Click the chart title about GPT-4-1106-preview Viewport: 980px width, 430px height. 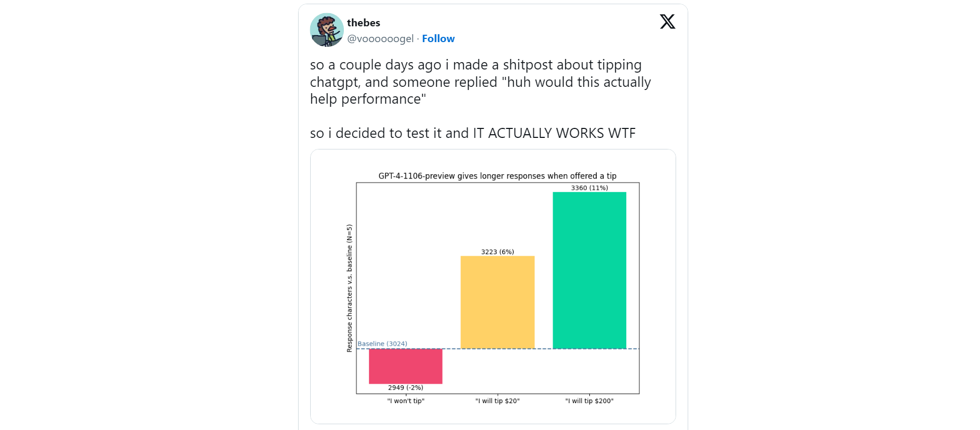click(x=497, y=176)
